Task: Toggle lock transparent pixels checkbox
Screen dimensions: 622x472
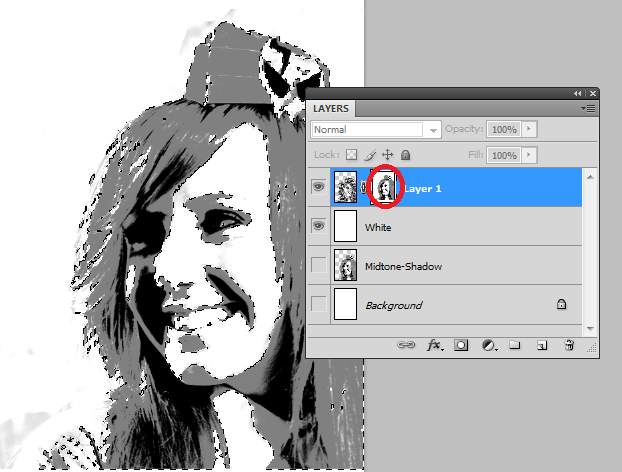Action: click(x=351, y=156)
